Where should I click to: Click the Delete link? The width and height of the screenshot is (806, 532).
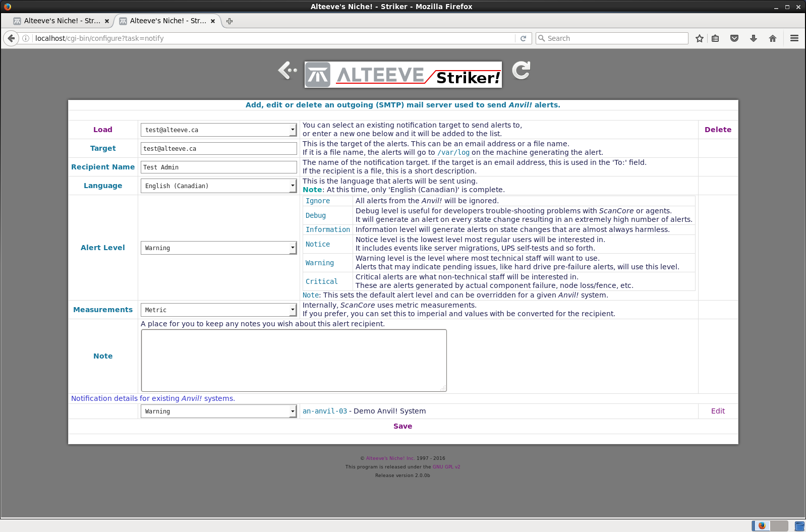click(x=718, y=130)
